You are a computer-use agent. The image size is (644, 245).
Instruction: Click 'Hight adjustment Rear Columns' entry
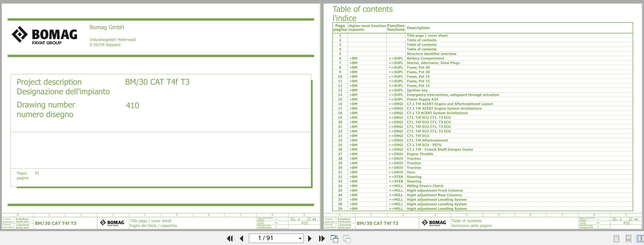click(434, 195)
